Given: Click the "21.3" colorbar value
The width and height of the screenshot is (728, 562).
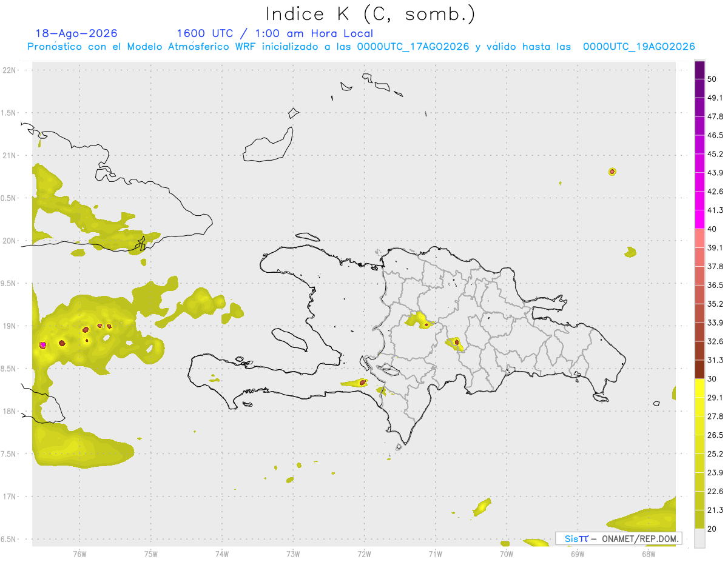Looking at the screenshot, I should [715, 510].
